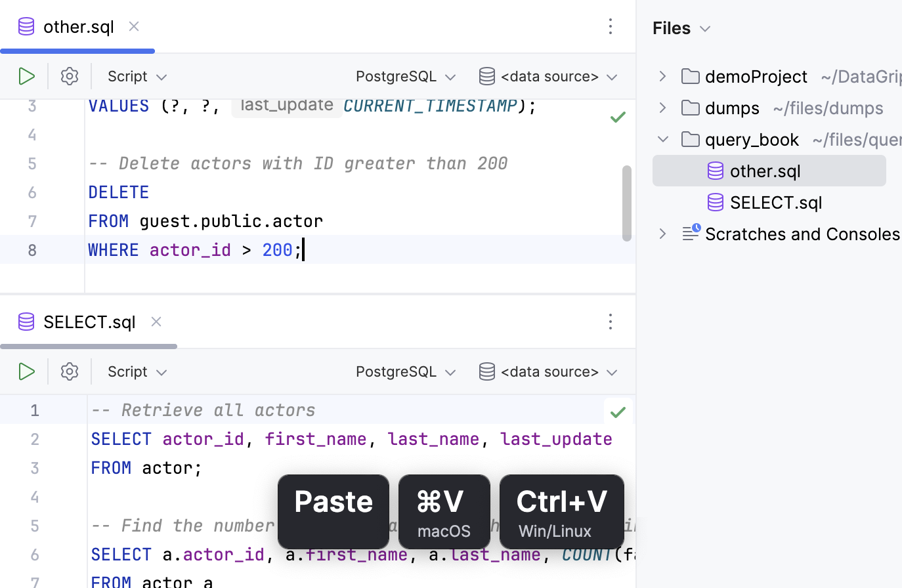
Task: Click the other.sql editor vertical scrollbar
Action: coord(627,203)
